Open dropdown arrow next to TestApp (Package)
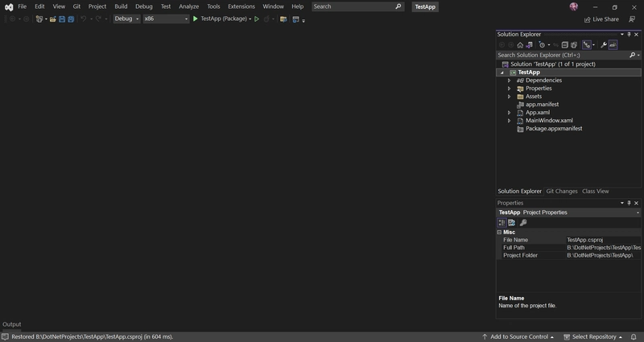This screenshot has width=644, height=342. (x=250, y=19)
